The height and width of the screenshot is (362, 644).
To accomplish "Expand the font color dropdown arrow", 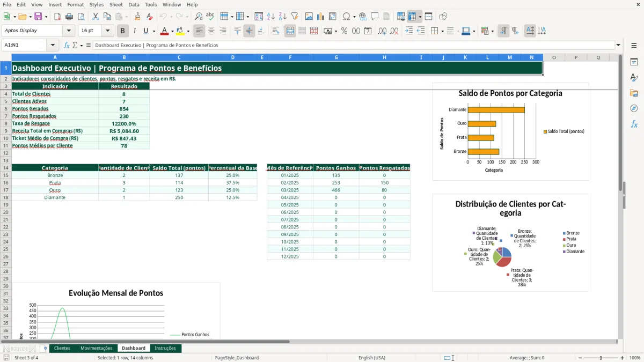I will click(x=172, y=31).
